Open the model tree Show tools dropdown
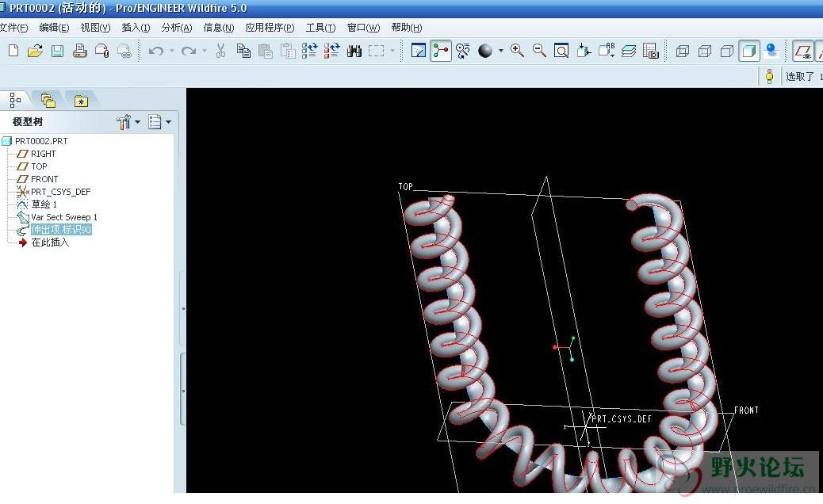823x504 pixels. [x=128, y=122]
